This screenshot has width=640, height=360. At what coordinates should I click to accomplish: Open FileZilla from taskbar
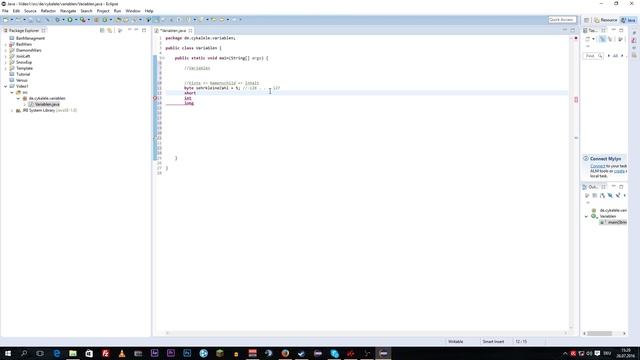(105, 353)
